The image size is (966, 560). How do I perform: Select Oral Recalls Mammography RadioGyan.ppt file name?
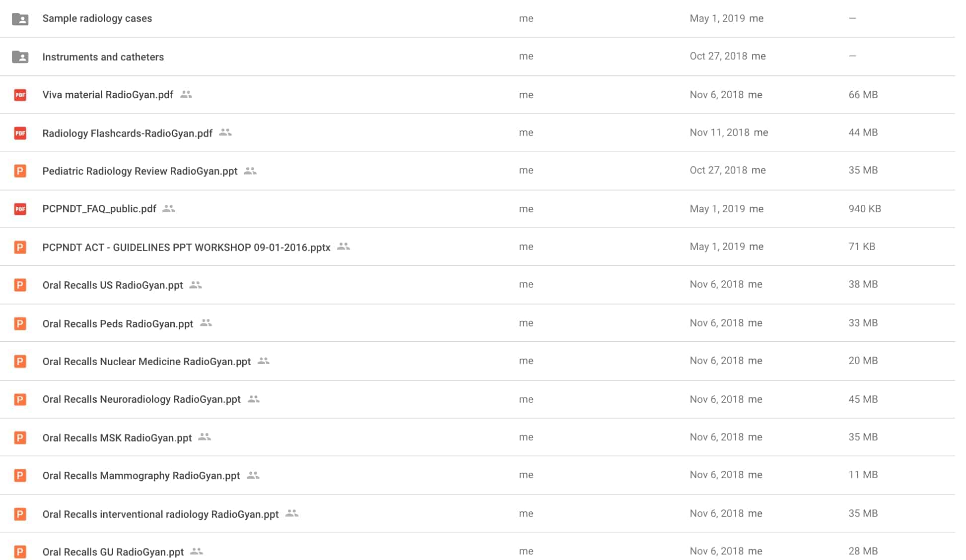click(x=141, y=475)
